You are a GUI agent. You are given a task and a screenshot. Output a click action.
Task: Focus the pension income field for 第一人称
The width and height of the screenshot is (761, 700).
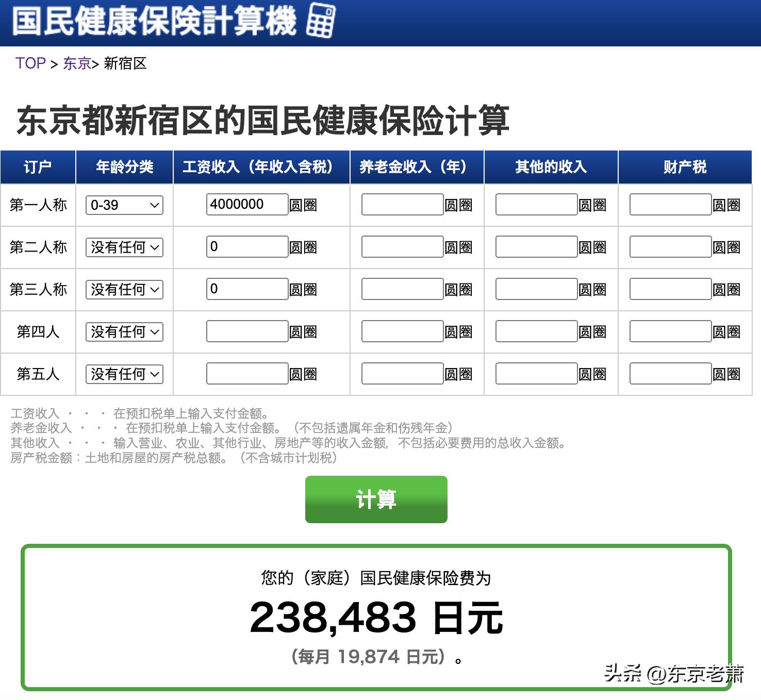click(403, 205)
